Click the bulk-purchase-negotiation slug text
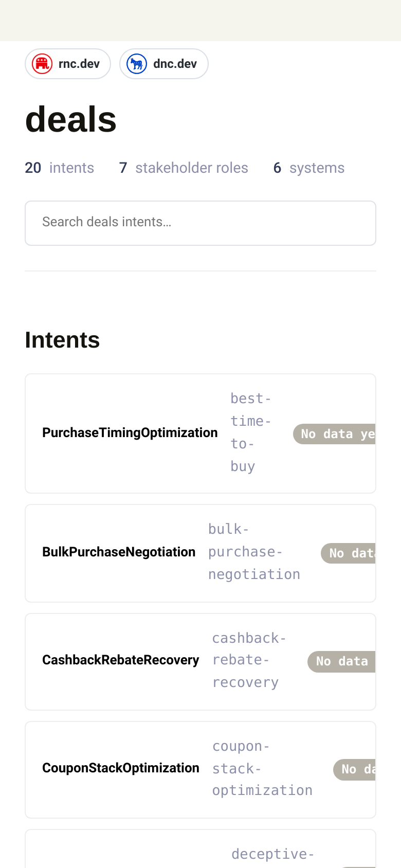 click(254, 552)
